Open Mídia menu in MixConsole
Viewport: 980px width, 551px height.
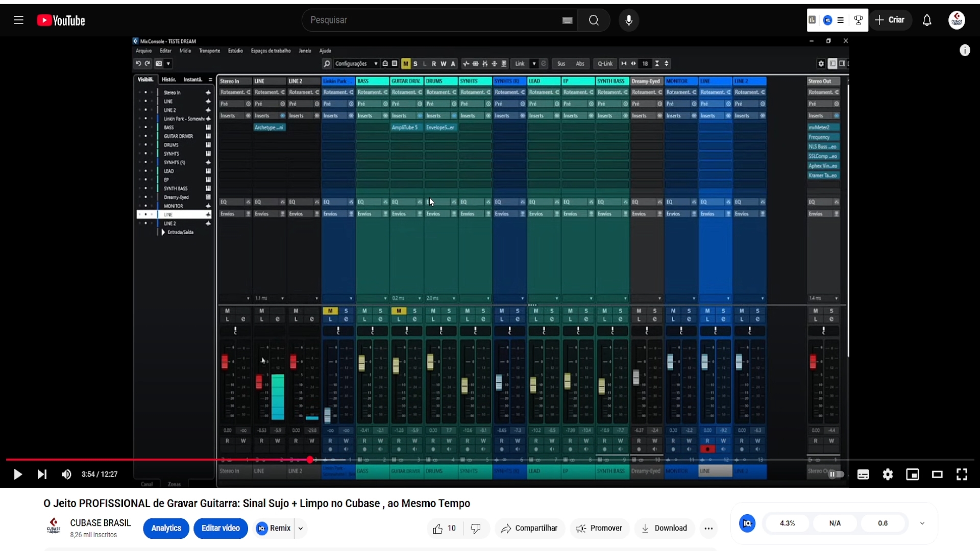pos(185,51)
